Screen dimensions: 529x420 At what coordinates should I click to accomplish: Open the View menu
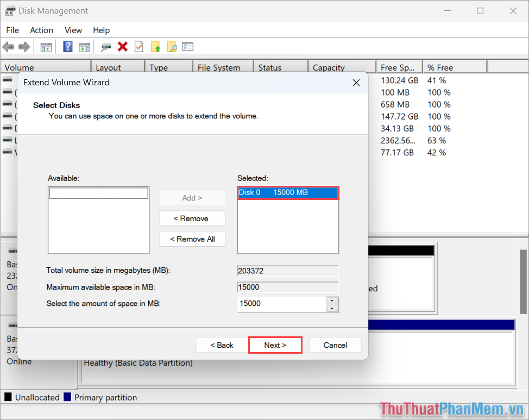(x=73, y=30)
